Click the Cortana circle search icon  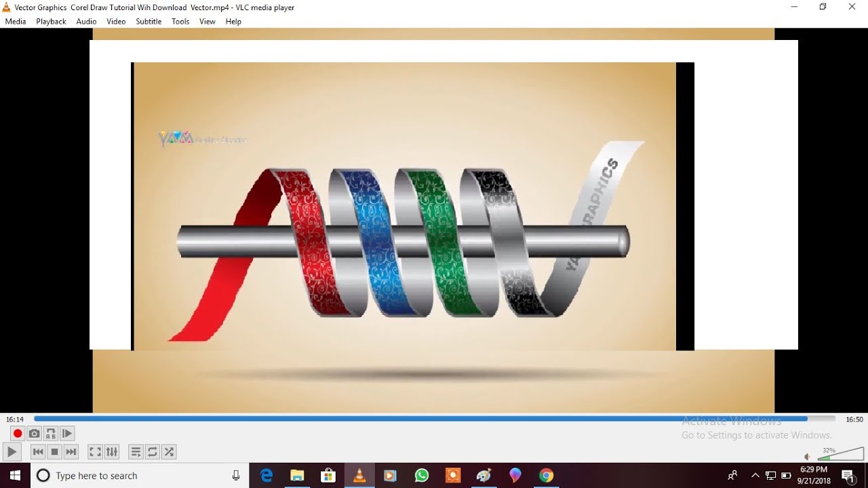point(43,476)
